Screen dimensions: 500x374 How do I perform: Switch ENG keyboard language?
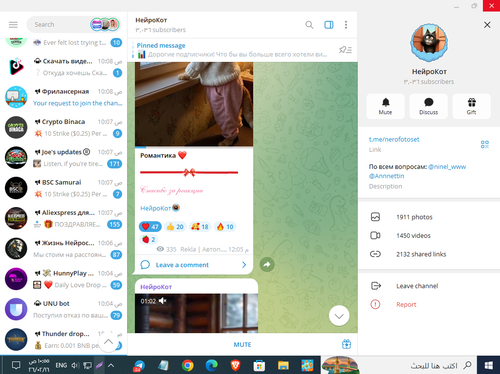61,365
